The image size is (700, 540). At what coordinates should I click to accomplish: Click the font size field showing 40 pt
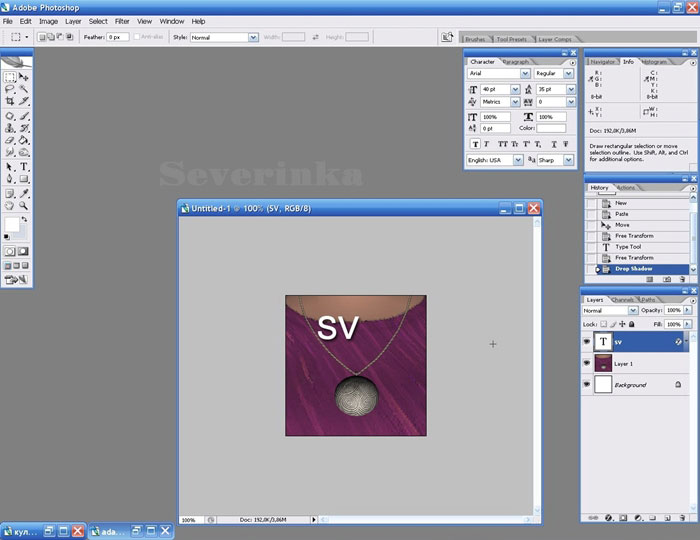(x=495, y=89)
